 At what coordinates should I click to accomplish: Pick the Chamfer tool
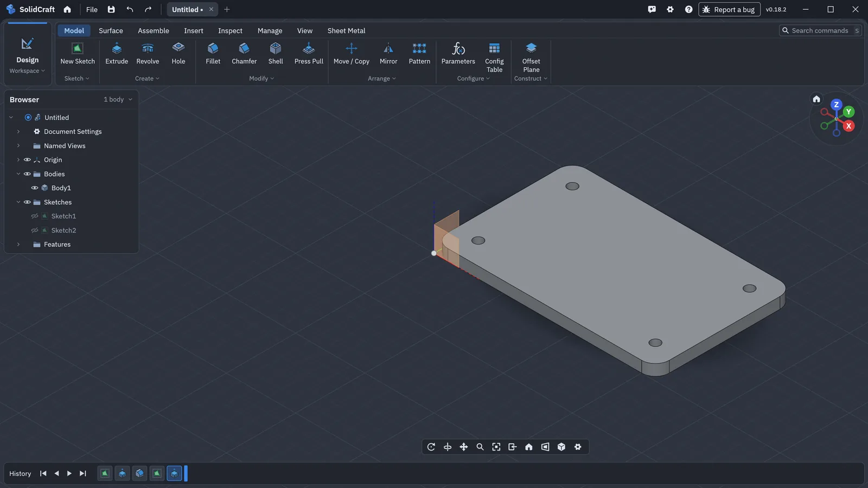click(x=244, y=54)
